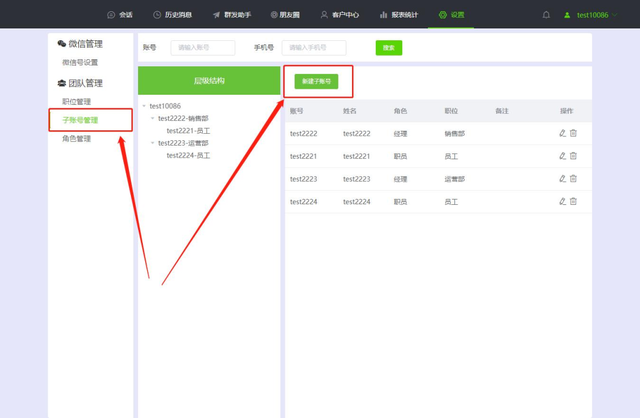Open 微信号设置 in the sidebar
The image size is (640, 418).
pyautogui.click(x=80, y=62)
